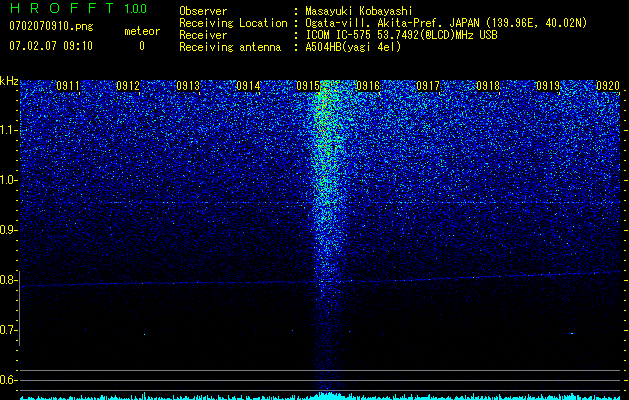The width and height of the screenshot is (629, 400).
Task: Click the antenna value A504HB(yagi 4el)
Action: 353,47
